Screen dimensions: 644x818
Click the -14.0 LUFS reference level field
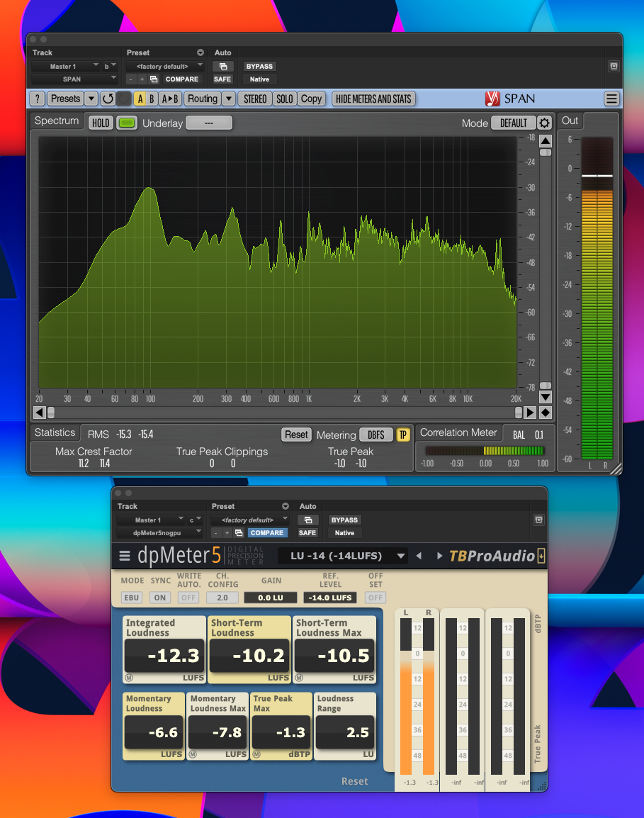click(329, 598)
